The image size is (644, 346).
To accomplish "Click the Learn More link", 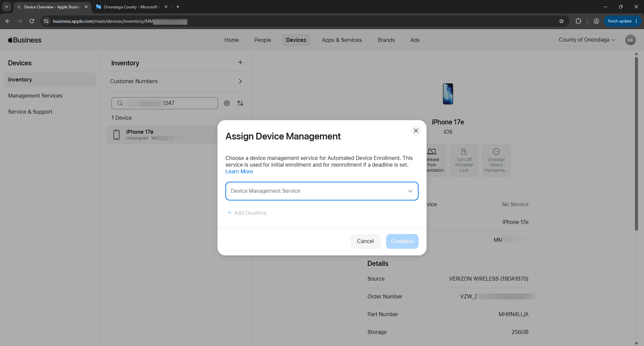I will click(239, 172).
